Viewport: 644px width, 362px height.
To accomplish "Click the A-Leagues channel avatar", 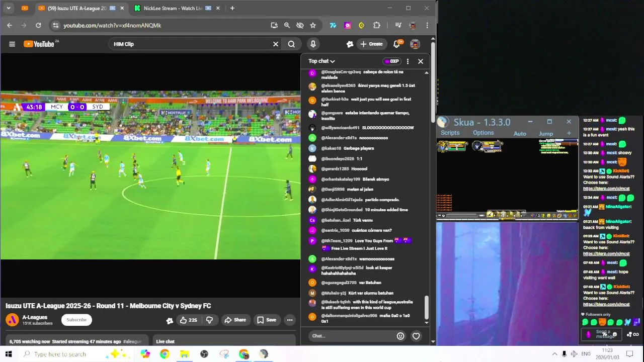I will click(x=12, y=320).
